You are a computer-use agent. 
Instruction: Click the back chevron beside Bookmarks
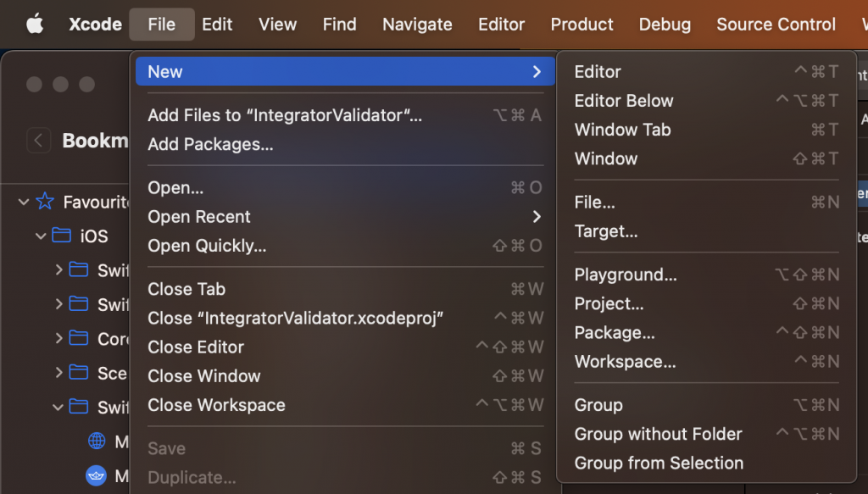click(x=38, y=141)
